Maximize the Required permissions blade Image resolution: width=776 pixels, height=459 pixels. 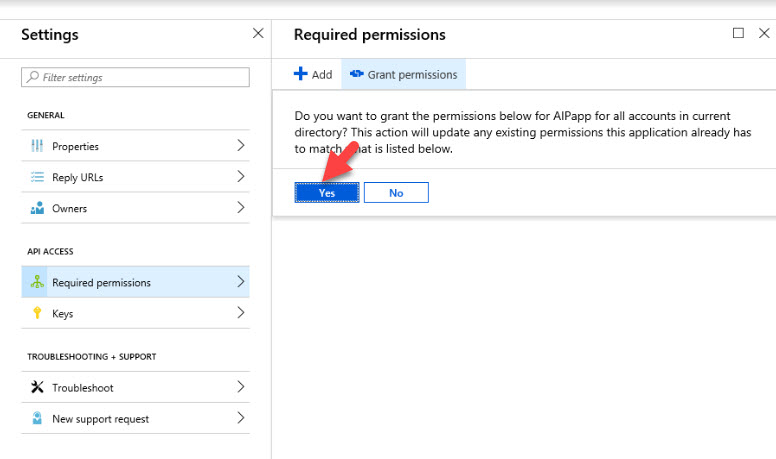point(738,33)
